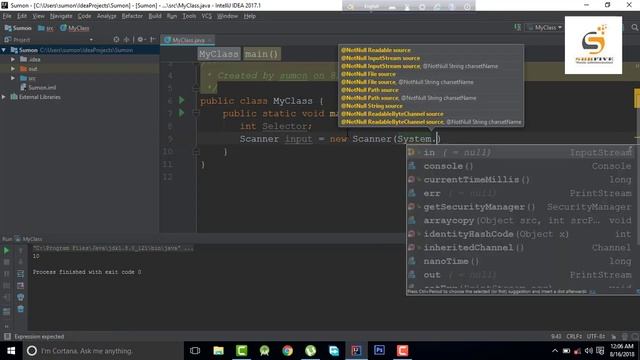Click the IntelliJ IDEA taskbar icon
This screenshot has width=640, height=360.
(x=356, y=351)
